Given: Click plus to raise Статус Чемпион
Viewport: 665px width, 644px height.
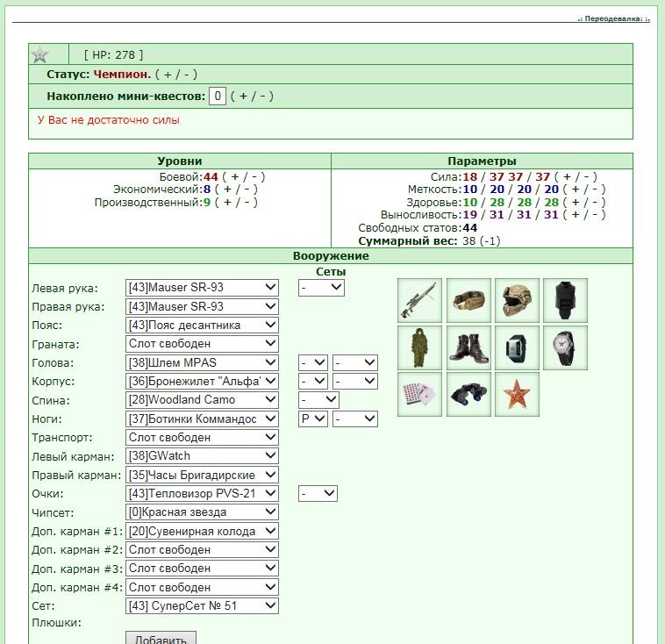Looking at the screenshot, I should (168, 75).
